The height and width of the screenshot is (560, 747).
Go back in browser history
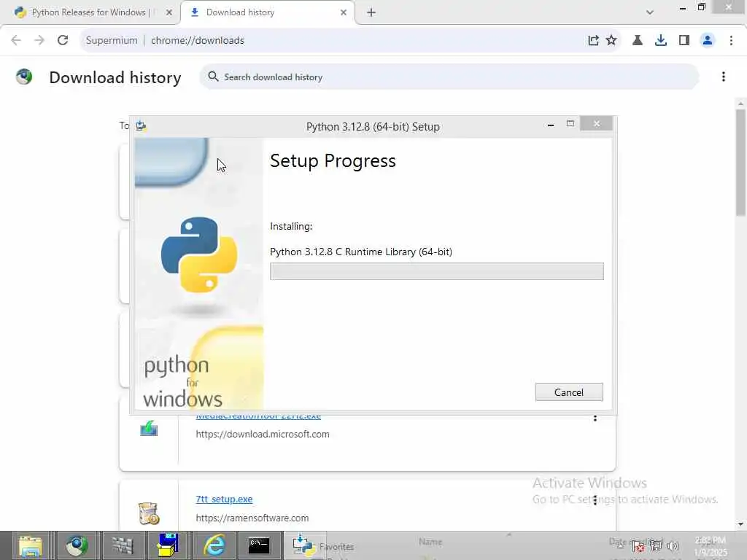(16, 40)
